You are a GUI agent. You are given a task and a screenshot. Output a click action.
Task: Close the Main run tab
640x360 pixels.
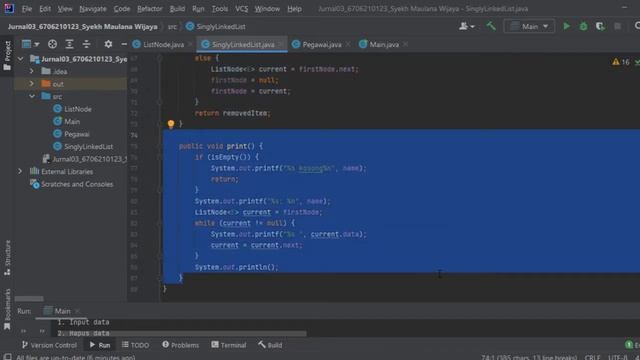(78, 311)
